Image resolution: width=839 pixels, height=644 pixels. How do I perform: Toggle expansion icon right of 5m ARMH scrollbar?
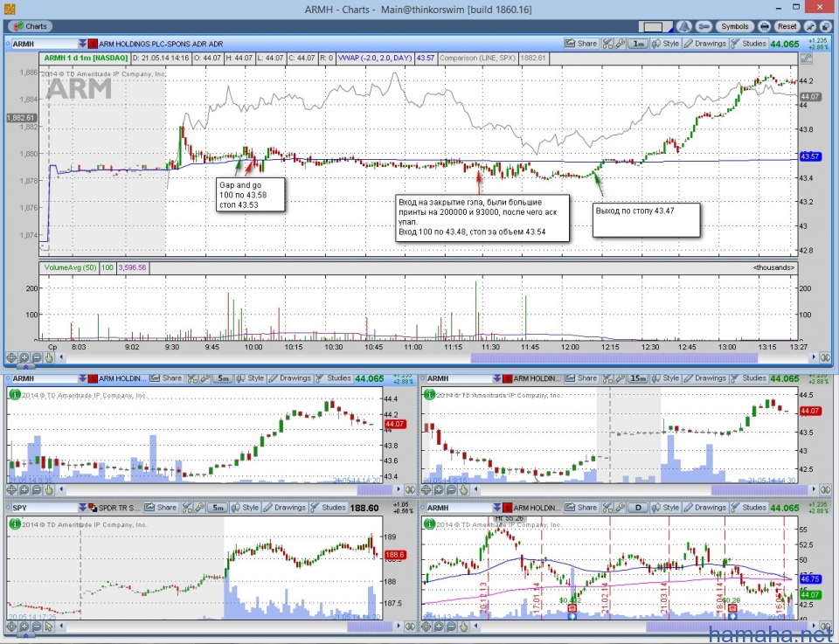(x=411, y=489)
